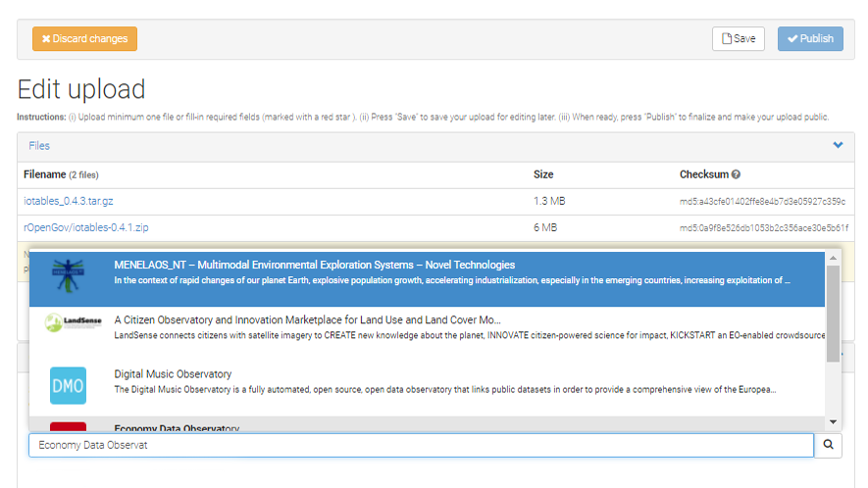Click the magnifier search button

click(828, 446)
